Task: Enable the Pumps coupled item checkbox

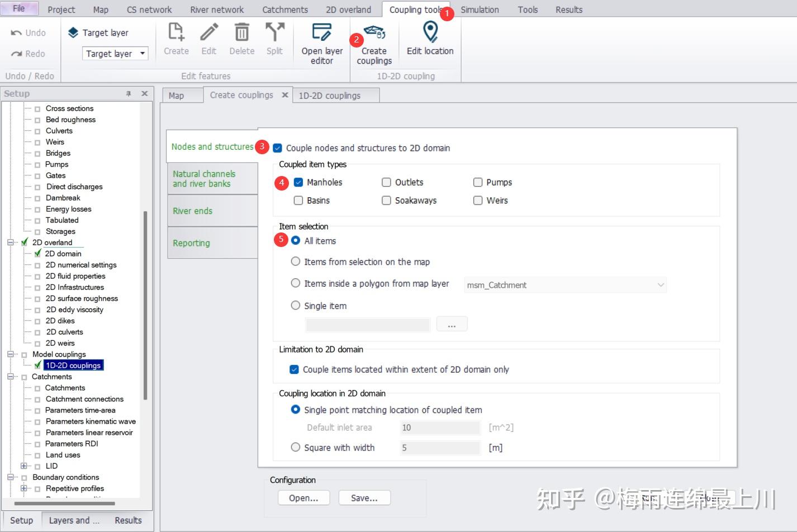Action: [x=478, y=182]
